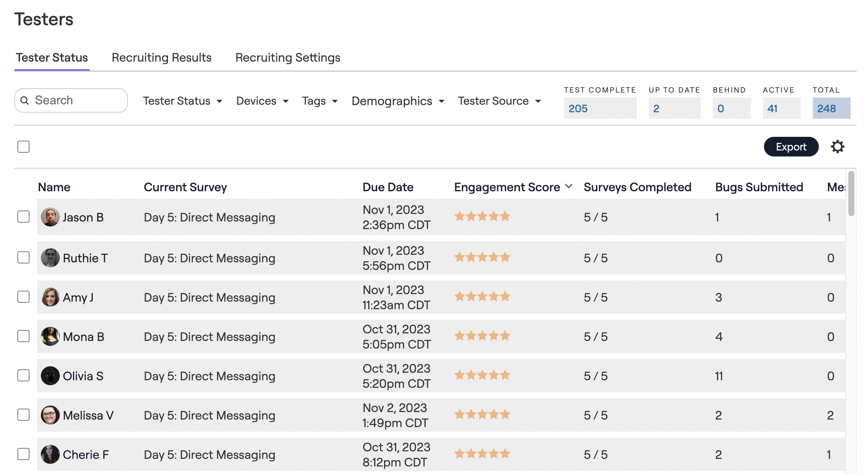Open the Devices filter dropdown
This screenshot has width=868, height=474.
pos(262,101)
